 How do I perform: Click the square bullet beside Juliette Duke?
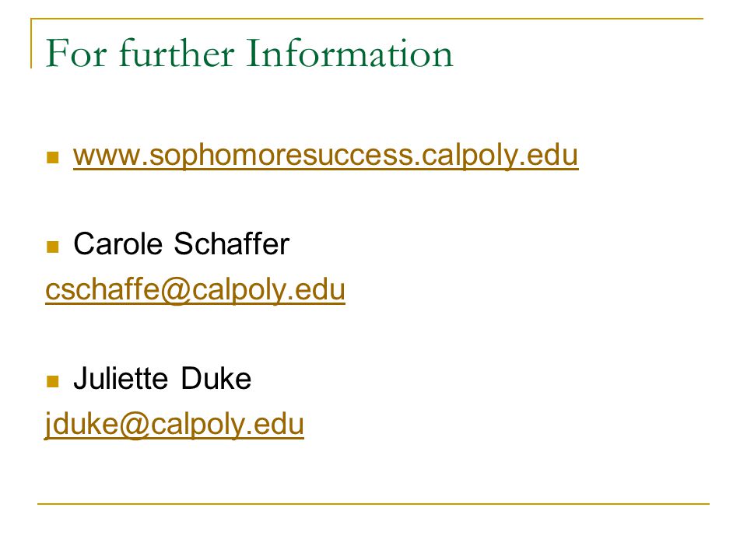pos(52,381)
